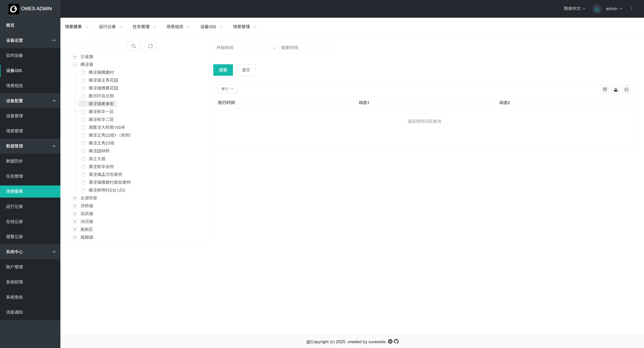The height and width of the screenshot is (348, 644).
Task: Expand the 沙溪镇 tree node
Action: 75,57
